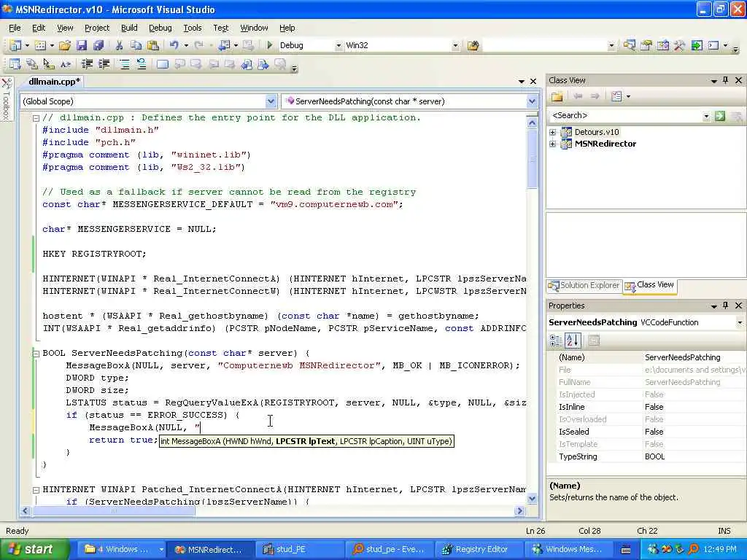Open the Toolbox toolbar icon
Screen dimensions: 747x560
(679, 45)
